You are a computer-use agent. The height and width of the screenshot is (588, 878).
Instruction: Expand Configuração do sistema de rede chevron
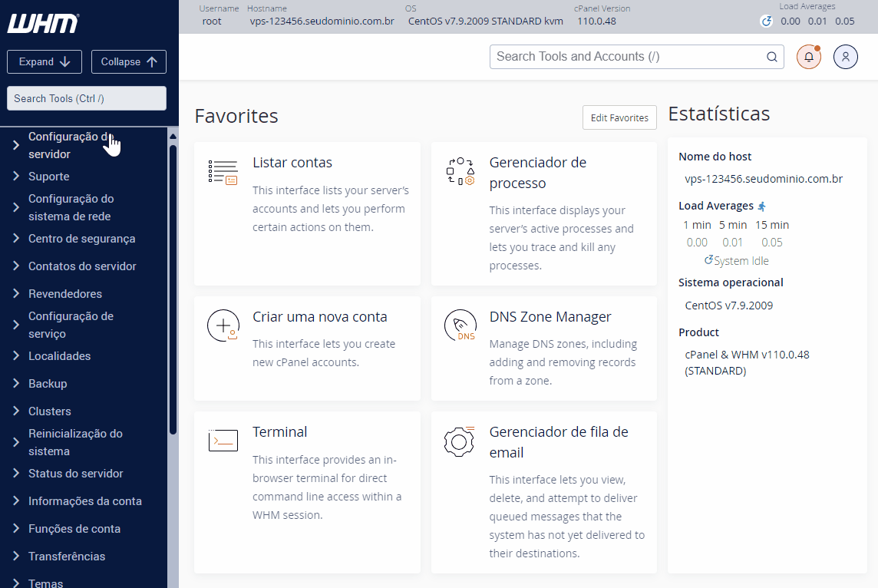click(15, 207)
